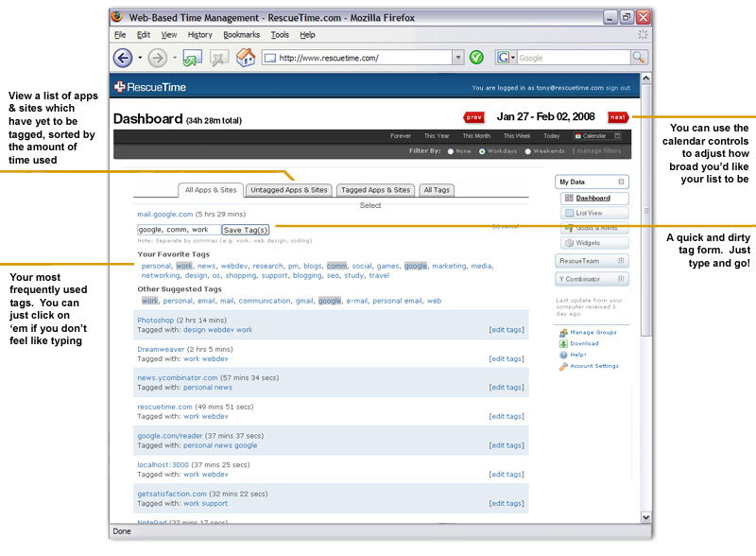Image resolution: width=756 pixels, height=556 pixels.
Task: Collapse the My Data sidebar section
Action: coord(621,182)
